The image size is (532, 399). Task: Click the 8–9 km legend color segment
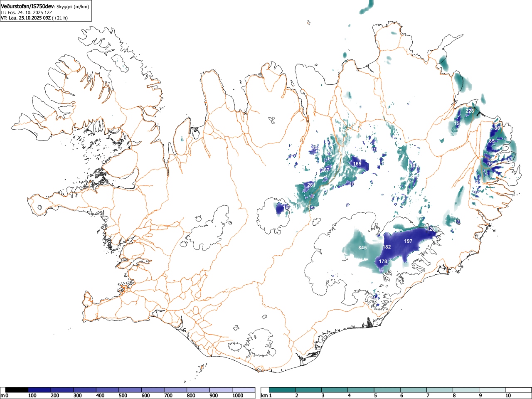pyautogui.click(x=466, y=390)
